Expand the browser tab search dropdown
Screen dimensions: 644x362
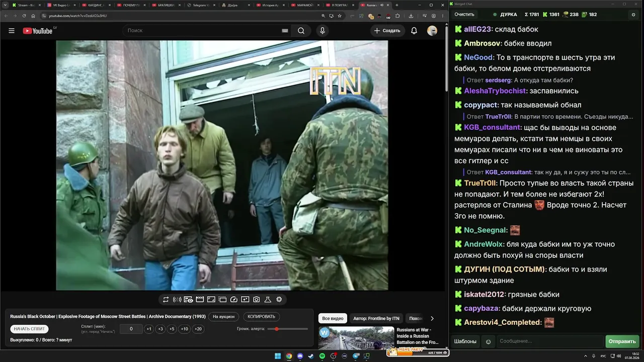click(x=5, y=5)
